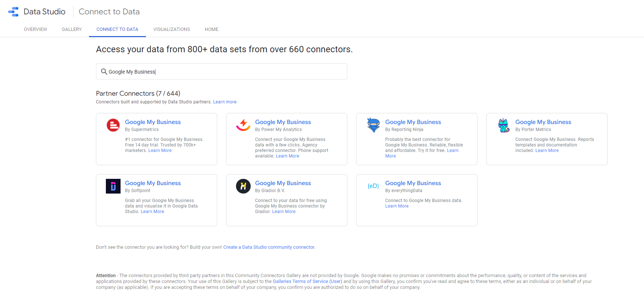Image resolution: width=644 pixels, height=301 pixels.
Task: Click the search magnifier icon
Action: (104, 72)
